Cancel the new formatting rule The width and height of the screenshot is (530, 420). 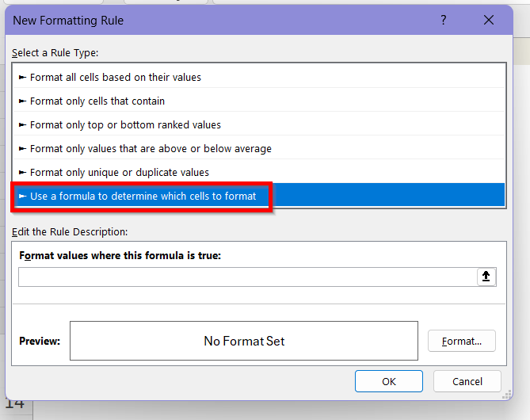(x=467, y=381)
